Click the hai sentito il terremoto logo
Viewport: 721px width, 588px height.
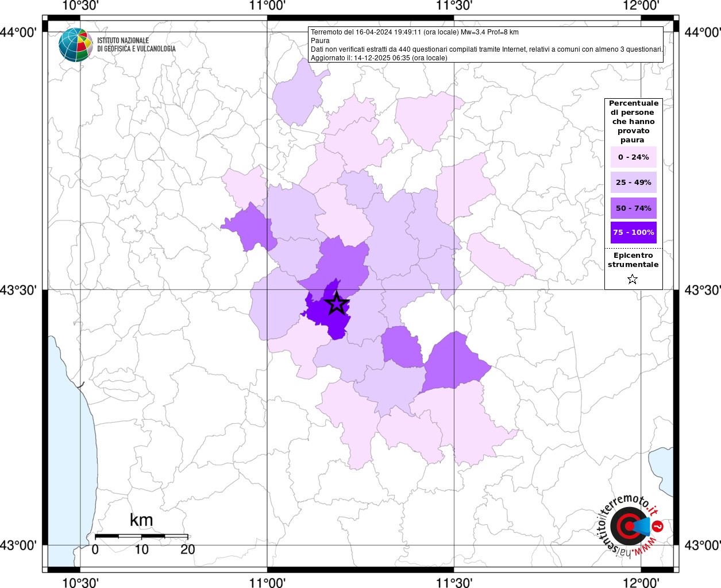(x=630, y=525)
